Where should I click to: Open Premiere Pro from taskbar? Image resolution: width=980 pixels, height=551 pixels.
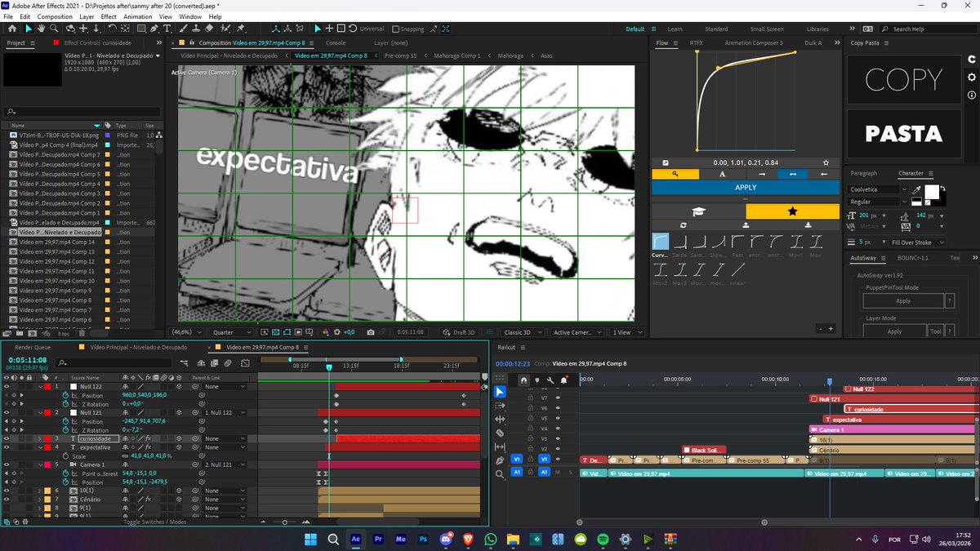[x=378, y=540]
